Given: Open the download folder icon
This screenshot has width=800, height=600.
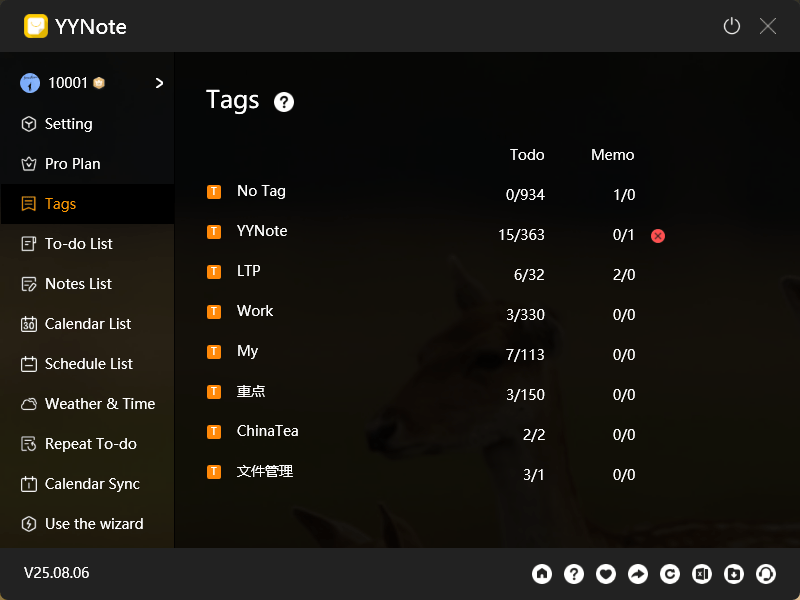Looking at the screenshot, I should [734, 574].
